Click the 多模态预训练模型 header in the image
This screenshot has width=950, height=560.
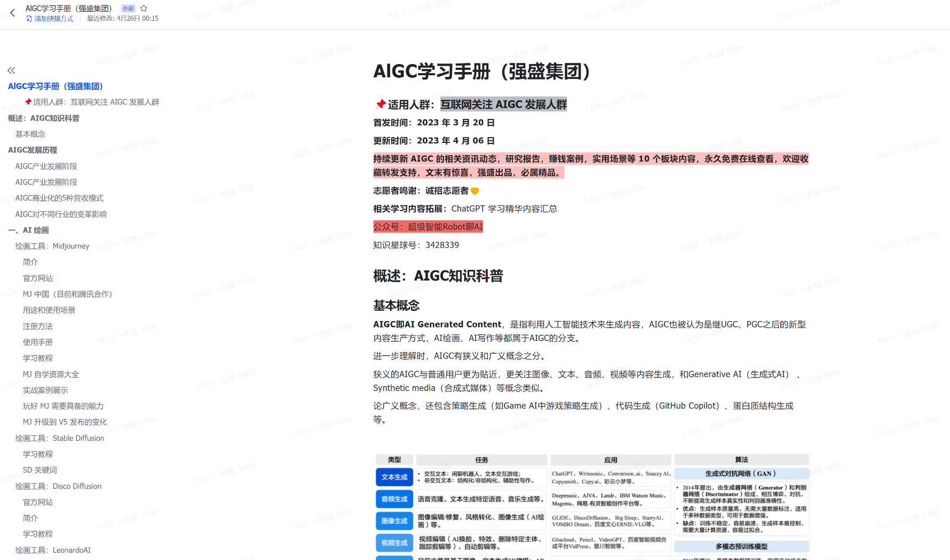click(x=741, y=547)
